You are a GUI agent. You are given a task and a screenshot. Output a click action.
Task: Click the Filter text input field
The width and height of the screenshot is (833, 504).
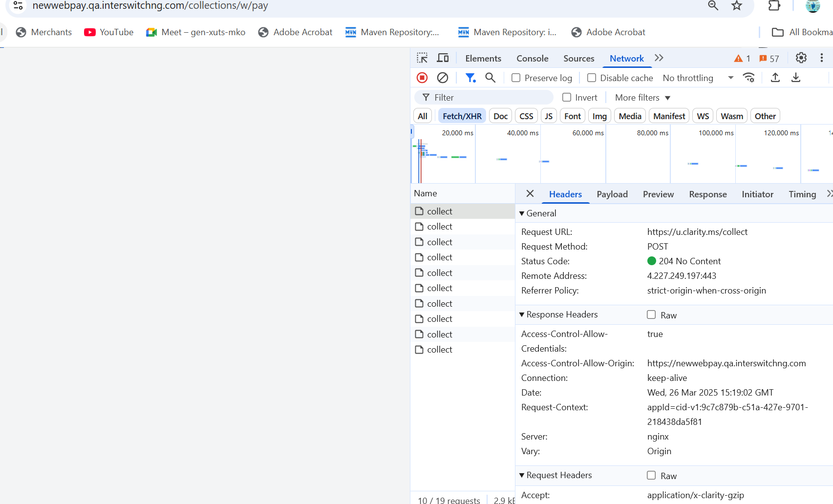489,98
